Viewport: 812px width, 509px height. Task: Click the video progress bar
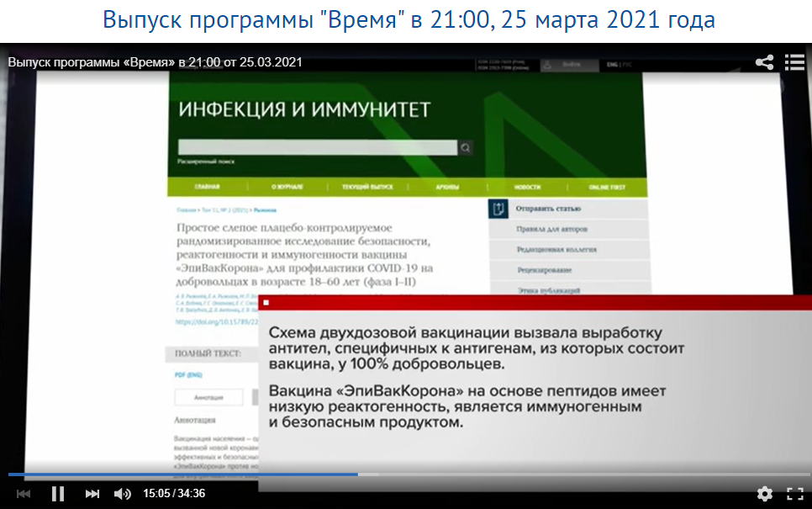(406, 475)
